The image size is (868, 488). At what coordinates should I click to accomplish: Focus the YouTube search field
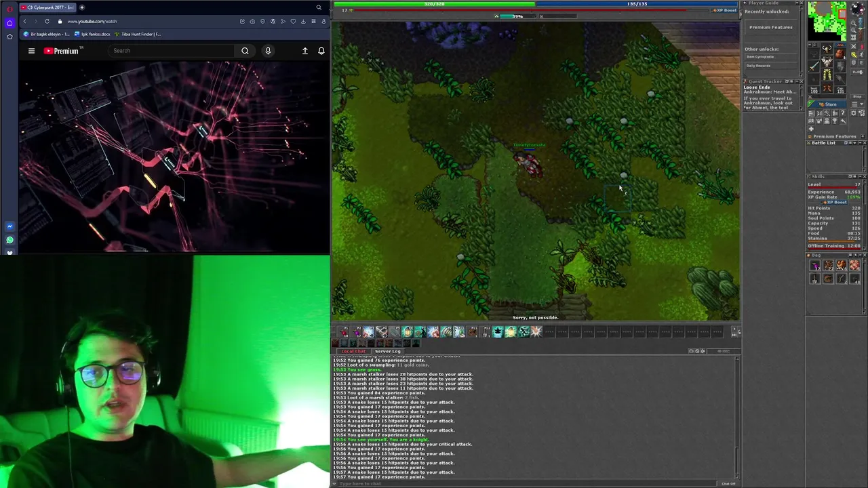coord(173,51)
